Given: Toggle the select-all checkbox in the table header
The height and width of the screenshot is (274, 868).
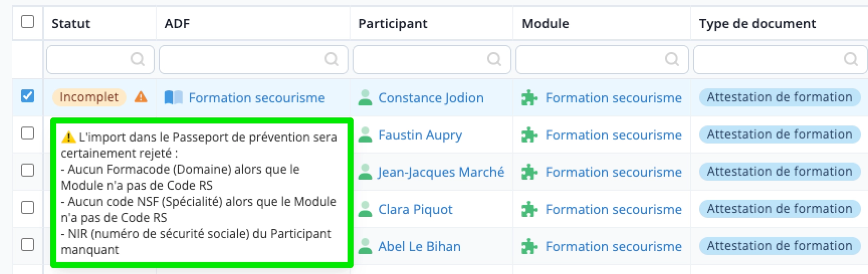Looking at the screenshot, I should point(28,22).
